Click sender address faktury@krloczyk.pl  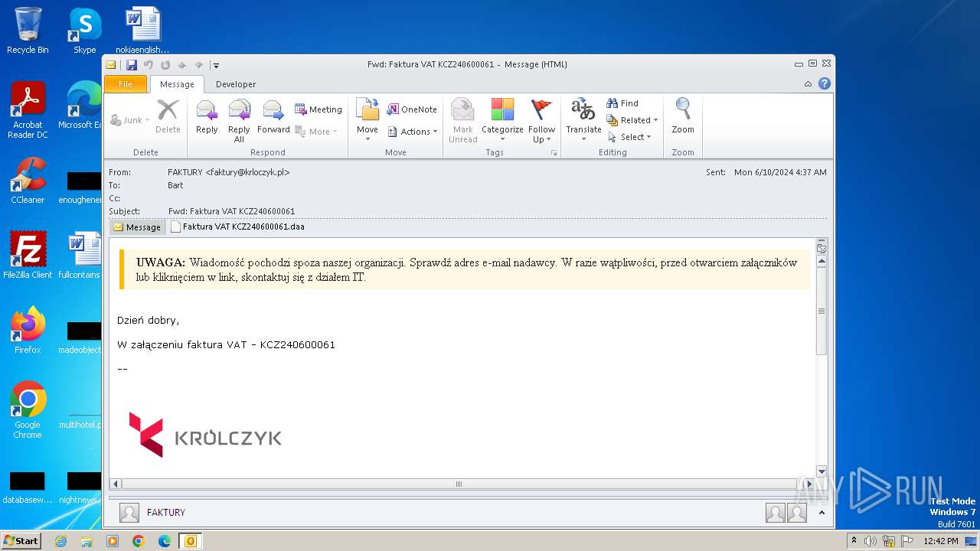(x=248, y=172)
